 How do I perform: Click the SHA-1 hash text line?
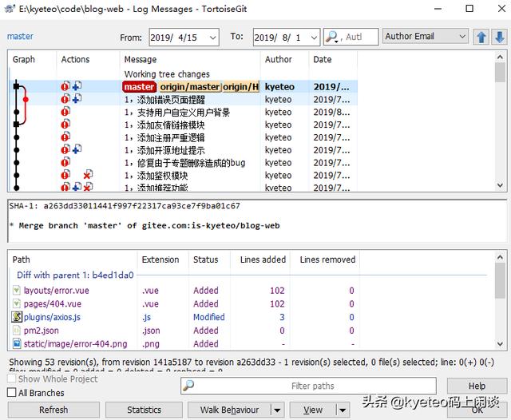click(x=125, y=205)
